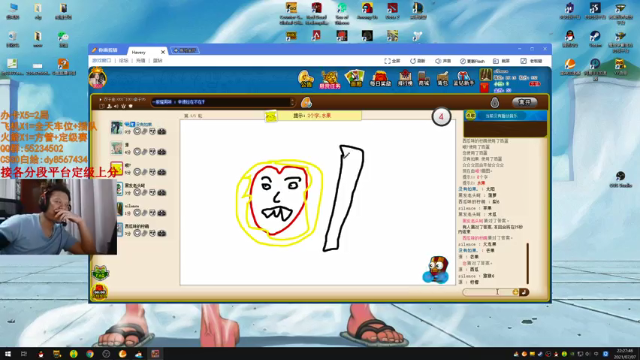The image size is (640, 360).
Task: Click the leftmost pencil-icon tab
Action: point(105,50)
